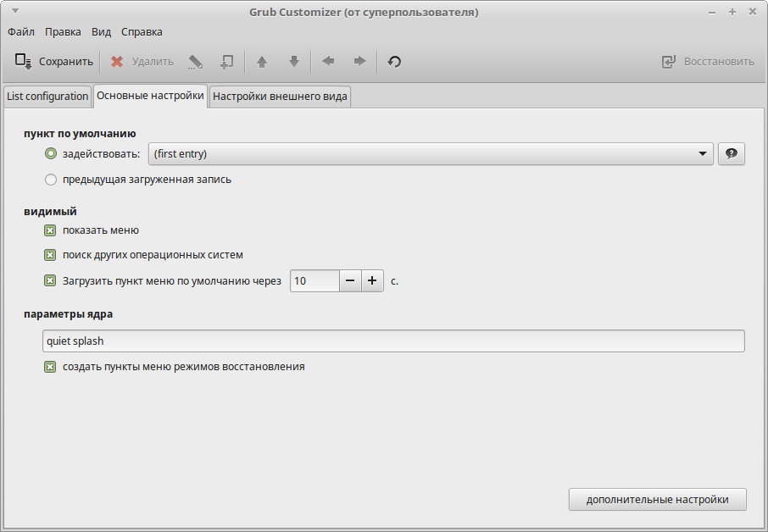Decrease timeout with minus button

[x=350, y=281]
